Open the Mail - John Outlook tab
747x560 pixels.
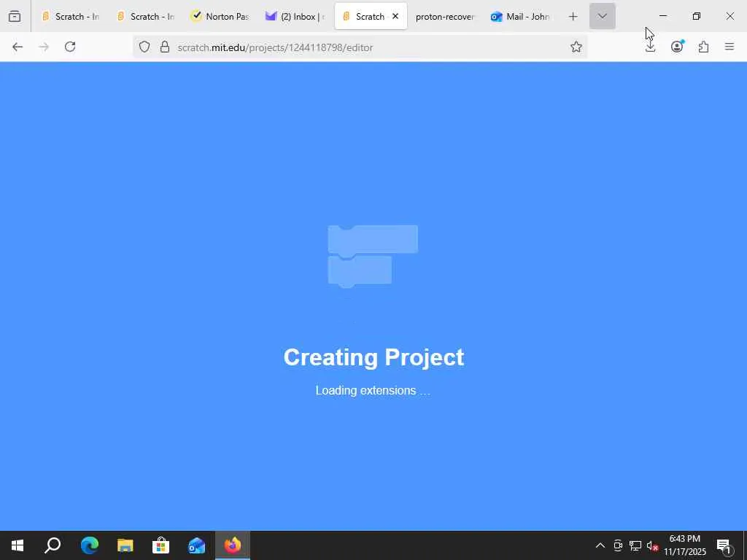520,16
